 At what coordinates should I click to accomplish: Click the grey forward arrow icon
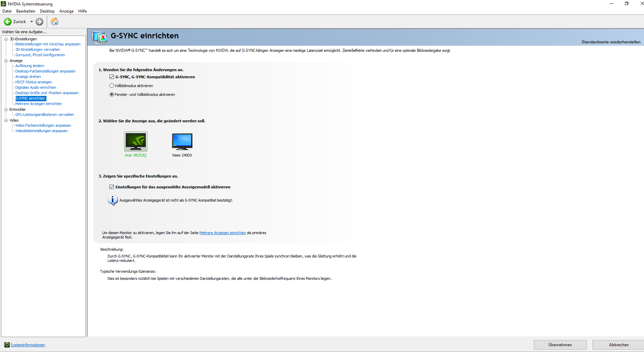(x=39, y=22)
